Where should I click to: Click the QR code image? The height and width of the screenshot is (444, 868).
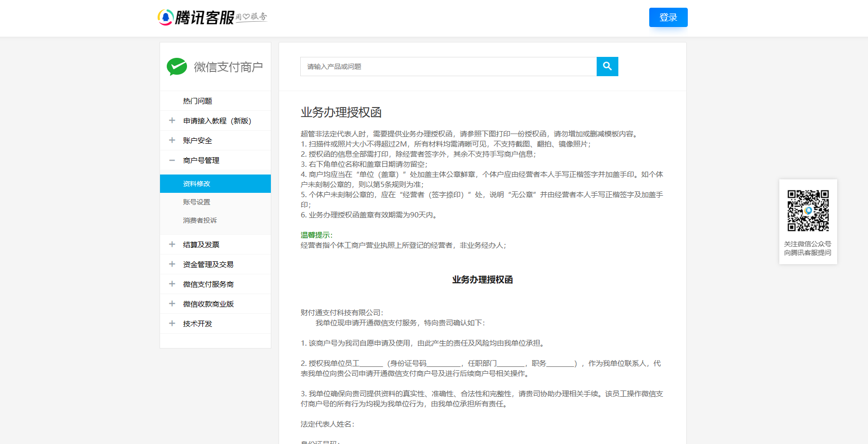tap(808, 211)
